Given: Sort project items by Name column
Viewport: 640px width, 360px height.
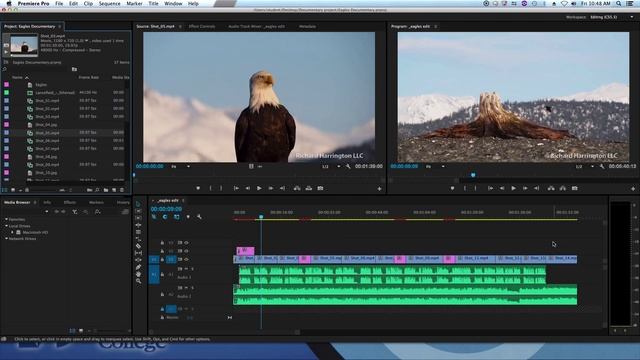Looking at the screenshot, I should (17, 77).
